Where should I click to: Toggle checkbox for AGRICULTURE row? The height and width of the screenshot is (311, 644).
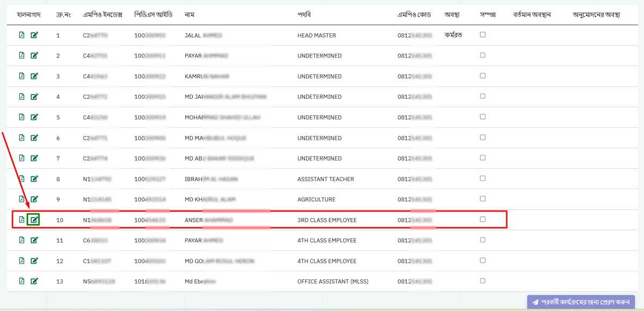482,199
